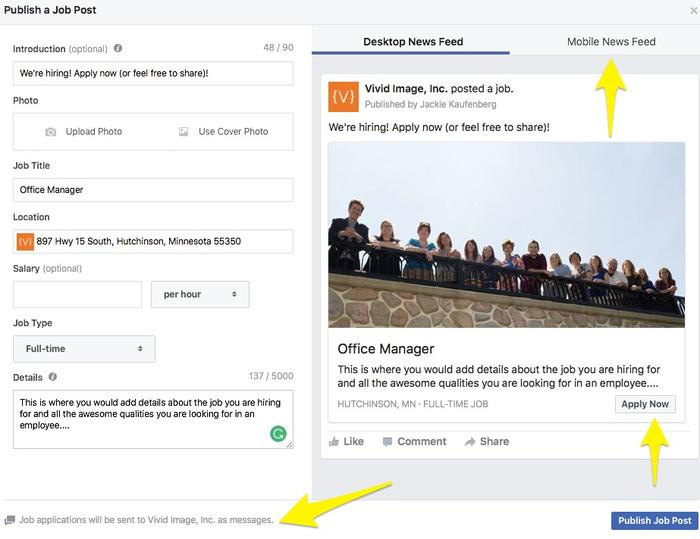Click the empty Salary amount field
Viewport: 700px width, 539px height.
click(x=77, y=295)
